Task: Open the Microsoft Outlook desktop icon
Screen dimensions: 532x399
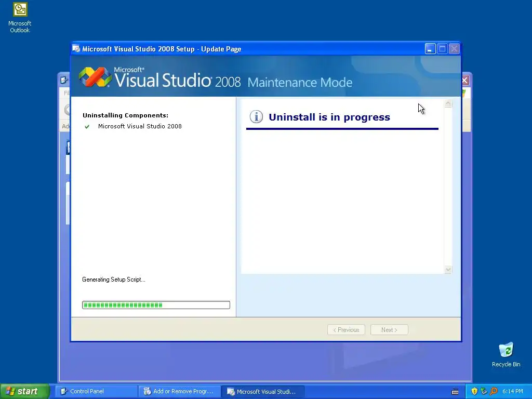Action: tap(20, 18)
